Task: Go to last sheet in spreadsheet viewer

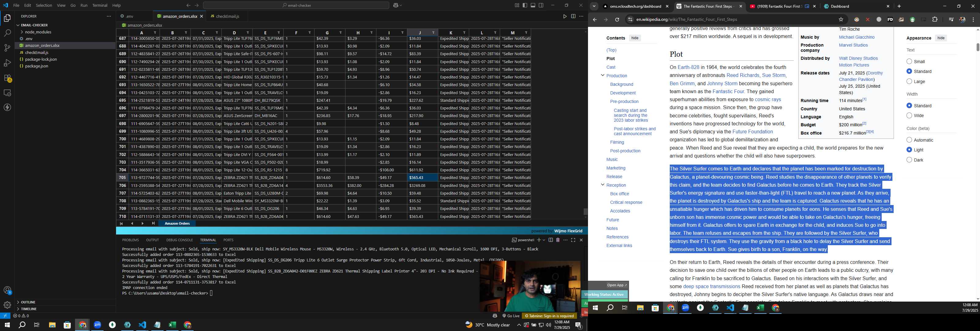Action: point(153,224)
